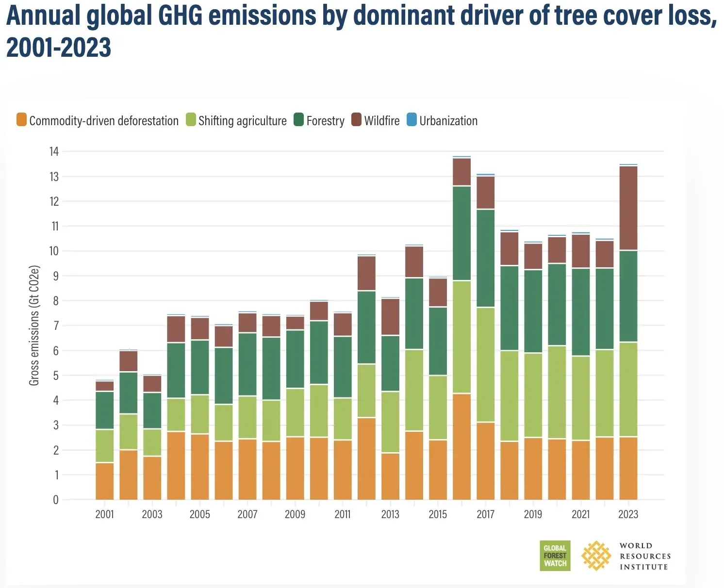Click the chart title heading
Image resolution: width=724 pixels, height=588 pixels.
(x=362, y=31)
